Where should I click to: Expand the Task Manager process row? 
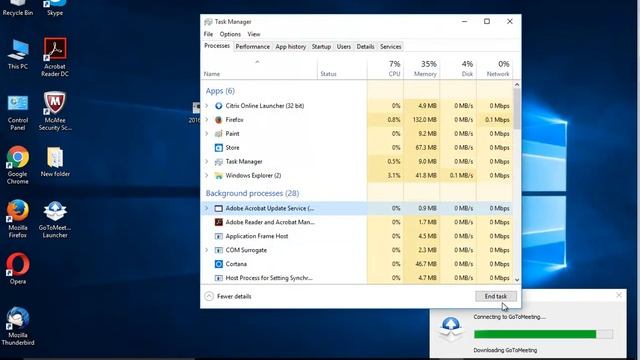tap(207, 162)
